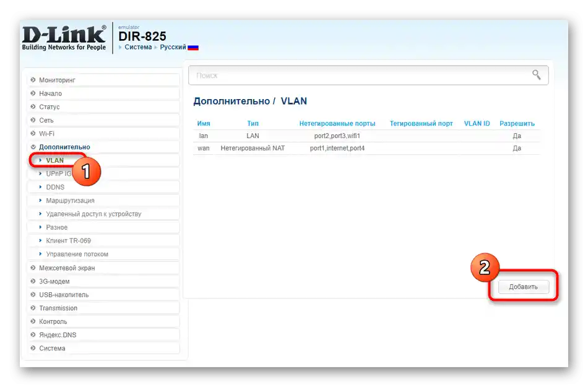Viewport: 588px width, 387px height.
Task: Click the Russian flag icon
Action: pyautogui.click(x=192, y=48)
